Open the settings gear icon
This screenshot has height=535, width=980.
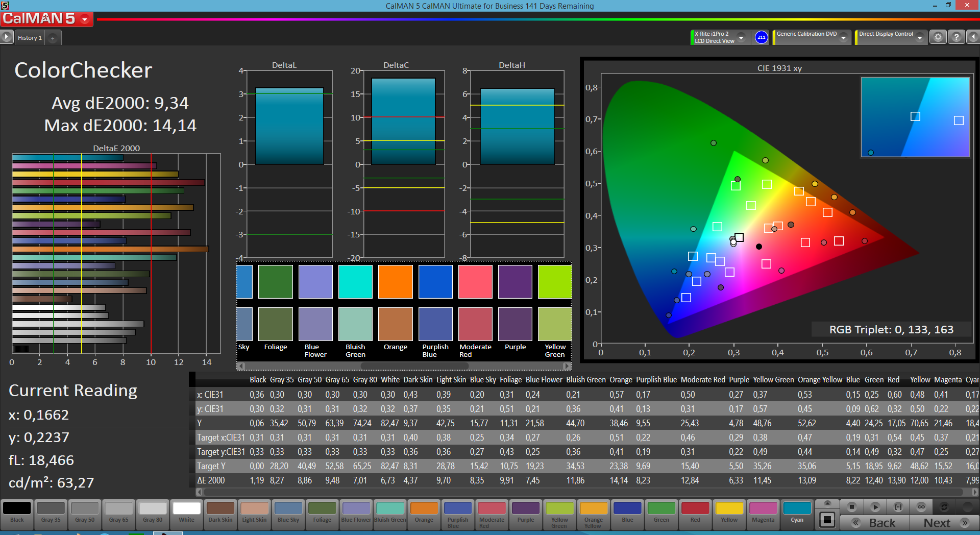938,37
